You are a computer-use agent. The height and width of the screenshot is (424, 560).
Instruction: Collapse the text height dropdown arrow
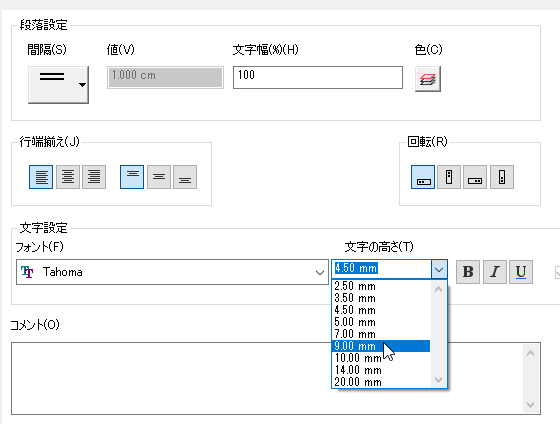tap(439, 269)
